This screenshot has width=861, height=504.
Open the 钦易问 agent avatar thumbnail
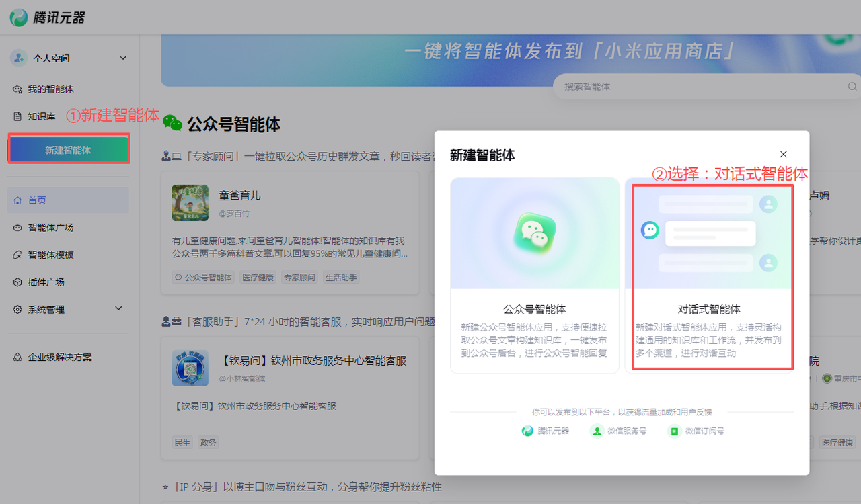190,368
